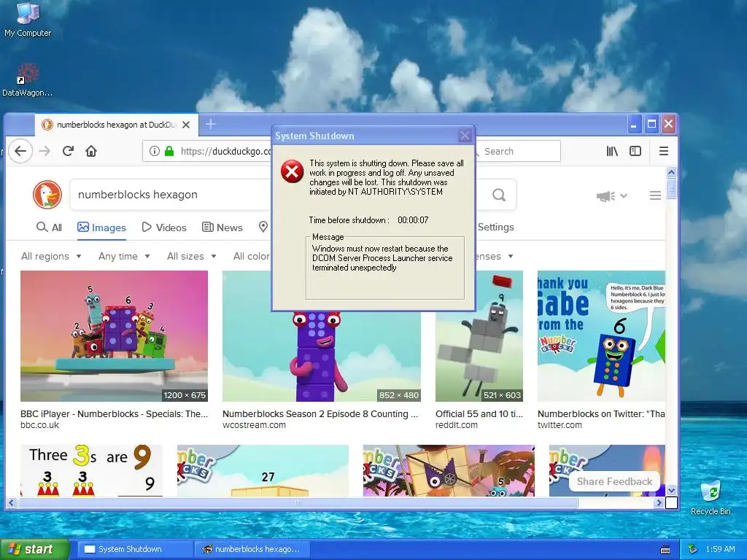The image size is (747, 560).
Task: Expand the All sizes filter
Action: point(192,256)
